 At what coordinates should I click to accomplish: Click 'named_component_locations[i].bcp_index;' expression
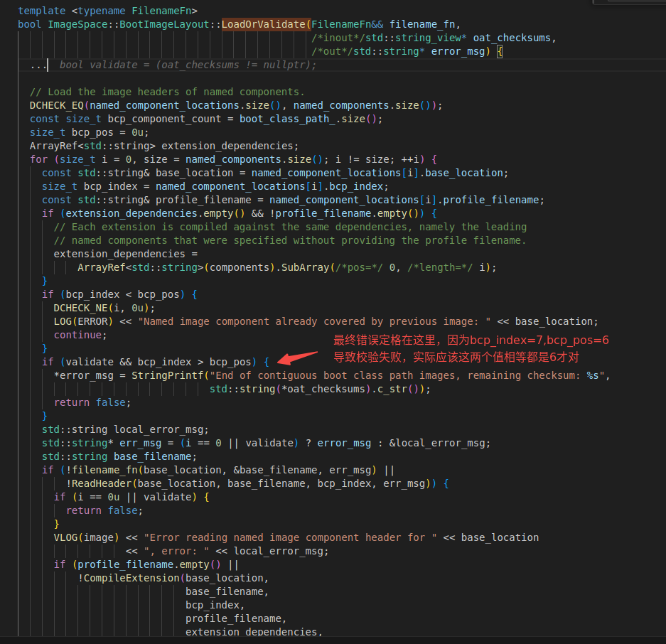(272, 187)
